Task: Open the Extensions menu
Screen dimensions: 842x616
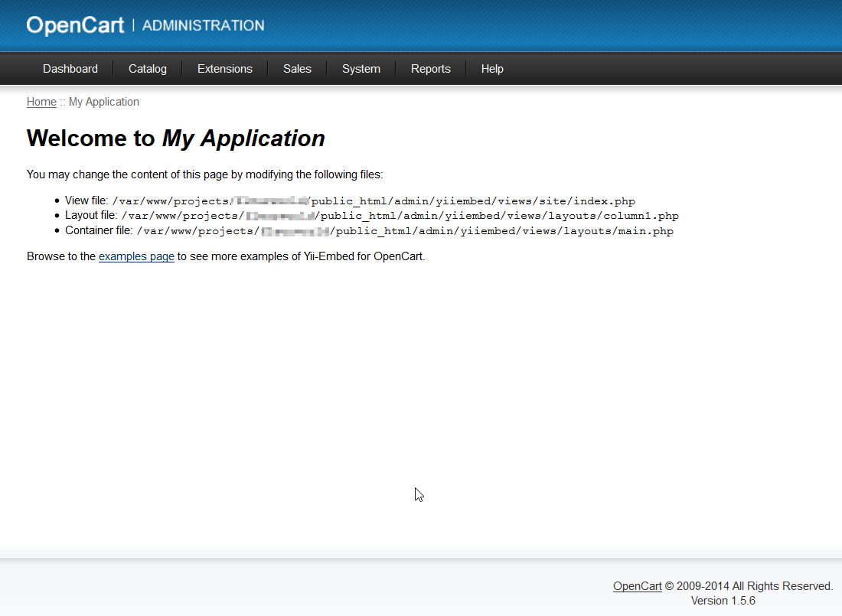Action: click(225, 69)
